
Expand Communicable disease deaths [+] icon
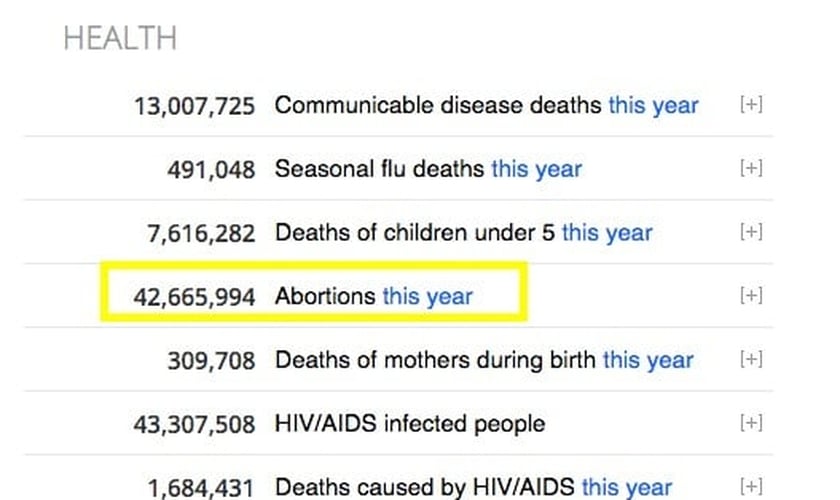tap(751, 104)
